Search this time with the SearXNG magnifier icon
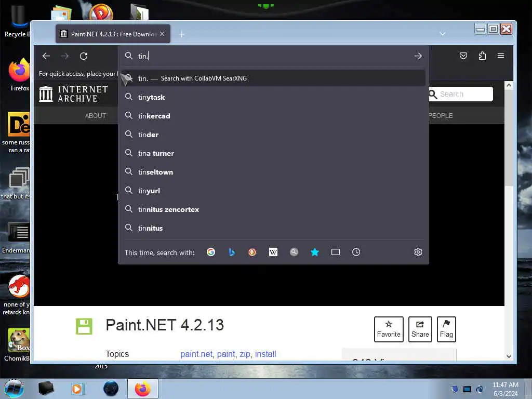This screenshot has width=532, height=399. 294,252
